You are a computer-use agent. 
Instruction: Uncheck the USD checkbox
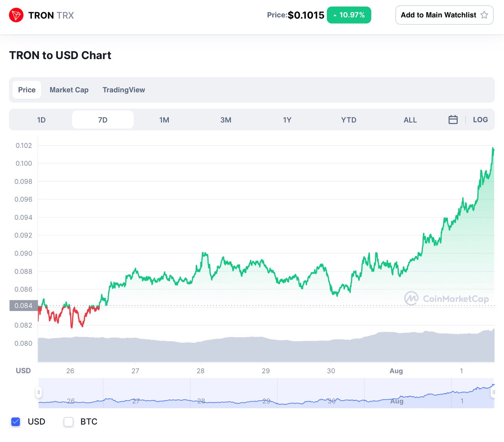coord(16,422)
